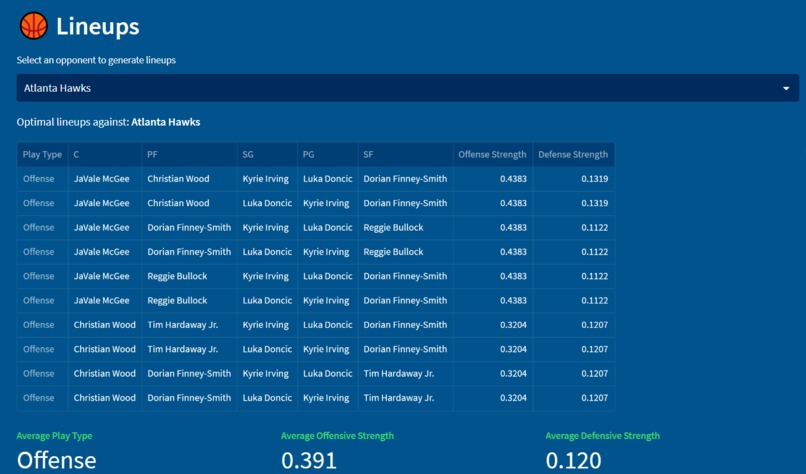
Task: Click the Optimal lineups against Atlanta Hawks text
Action: 108,122
